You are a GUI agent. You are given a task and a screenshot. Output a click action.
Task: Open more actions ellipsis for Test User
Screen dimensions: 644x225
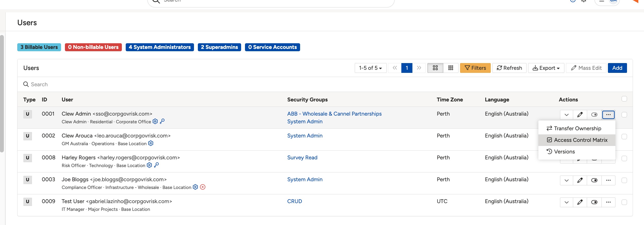pyautogui.click(x=608, y=202)
